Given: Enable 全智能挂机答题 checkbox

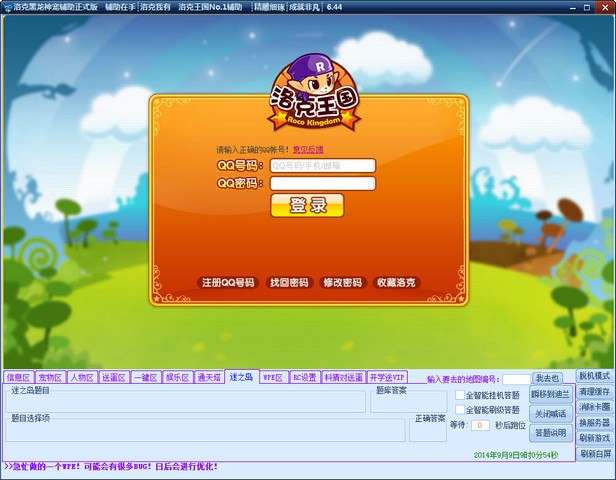Looking at the screenshot, I should tap(460, 394).
